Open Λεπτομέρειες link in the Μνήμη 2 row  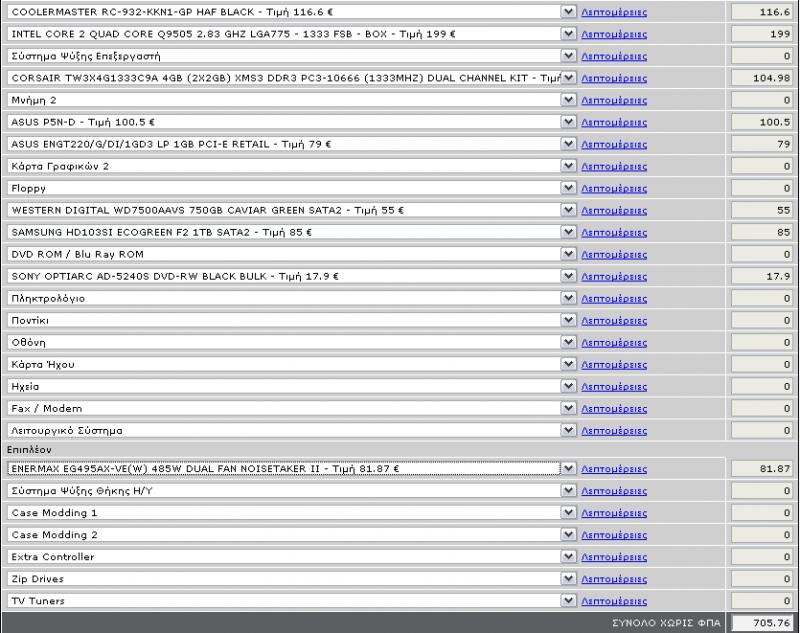click(614, 100)
